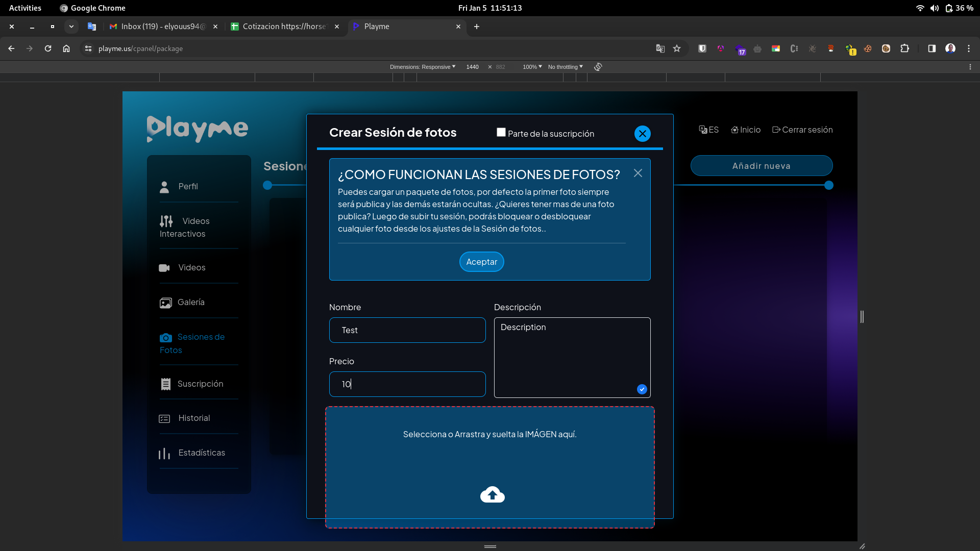Click the Suscripción receipt icon
This screenshot has width=980, height=551.
(165, 384)
